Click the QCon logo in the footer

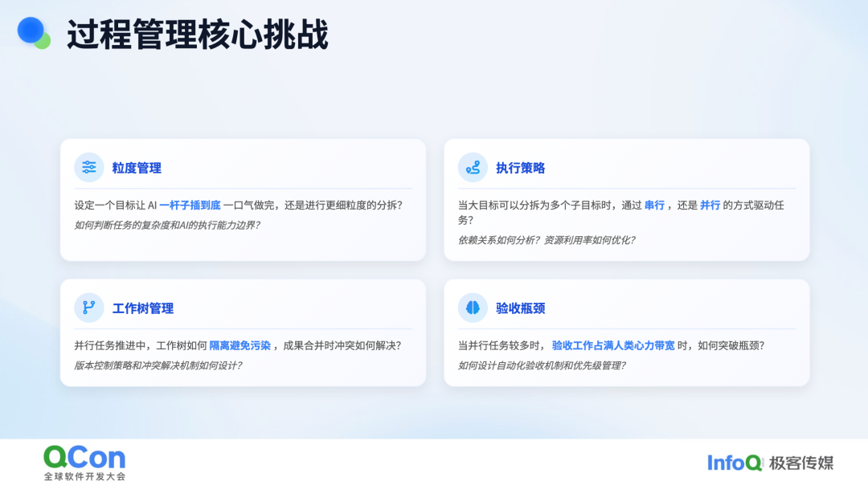pyautogui.click(x=84, y=458)
